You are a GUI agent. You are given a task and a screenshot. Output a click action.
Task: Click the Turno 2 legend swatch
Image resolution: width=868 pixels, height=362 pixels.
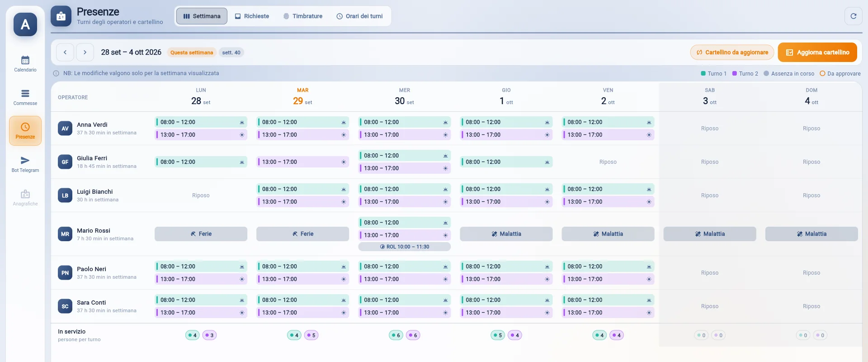point(735,73)
